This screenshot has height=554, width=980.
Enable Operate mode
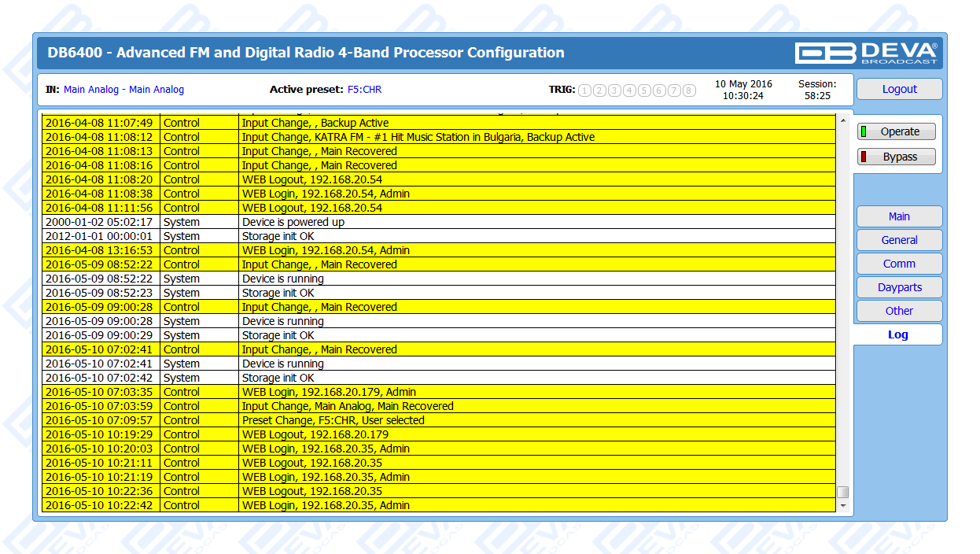(896, 131)
